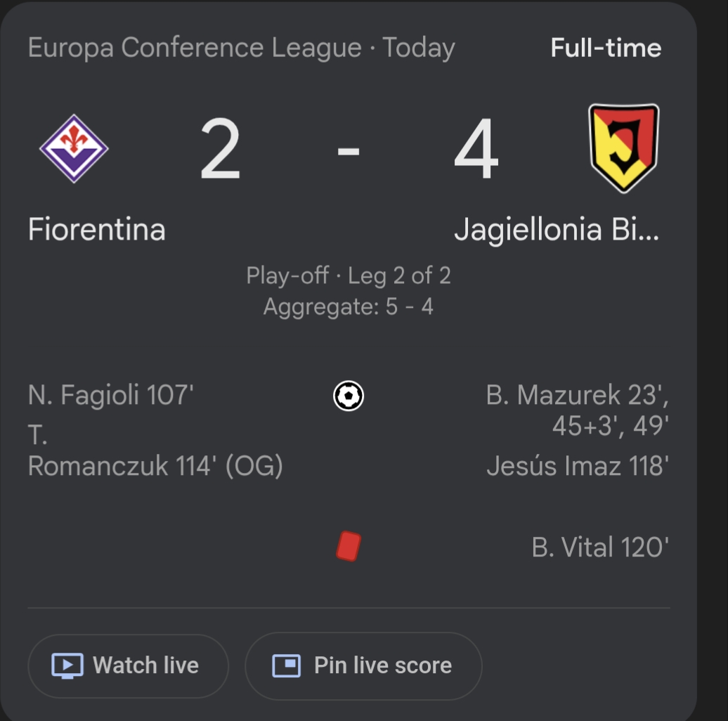The width and height of the screenshot is (728, 721).
Task: Click the Full-time status label
Action: pyautogui.click(x=606, y=48)
